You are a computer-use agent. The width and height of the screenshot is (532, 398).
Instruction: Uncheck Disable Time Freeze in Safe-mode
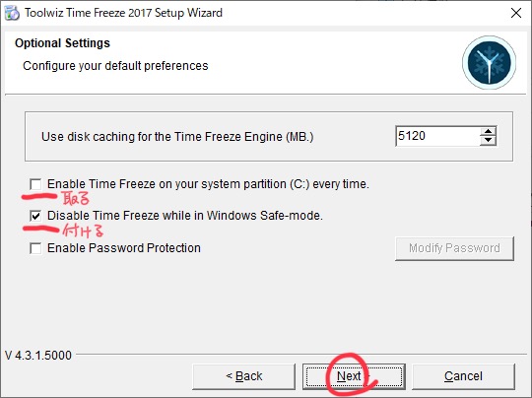pos(35,216)
